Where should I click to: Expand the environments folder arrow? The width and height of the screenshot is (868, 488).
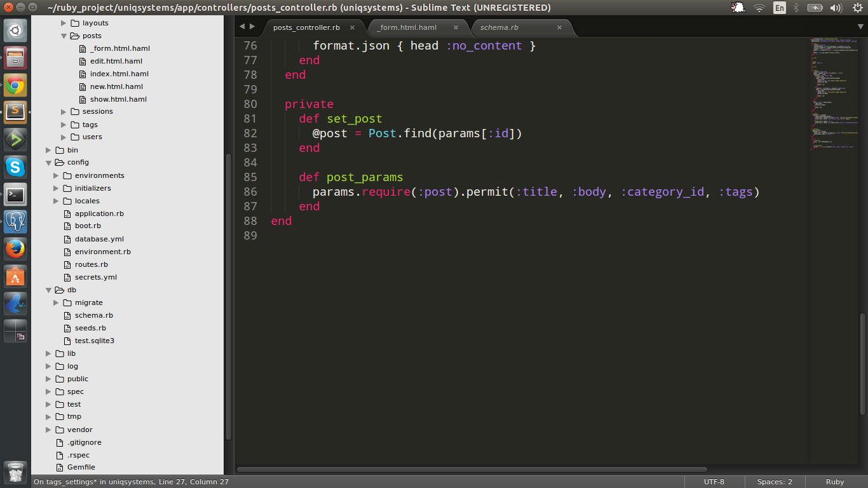(56, 175)
